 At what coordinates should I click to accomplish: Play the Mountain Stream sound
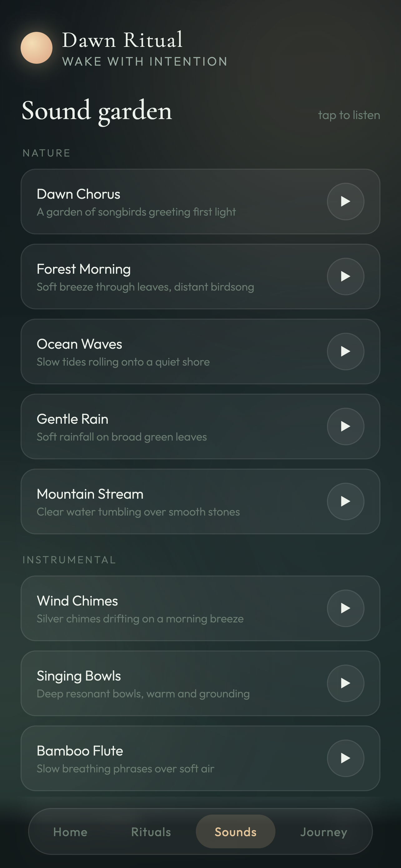[x=345, y=501]
